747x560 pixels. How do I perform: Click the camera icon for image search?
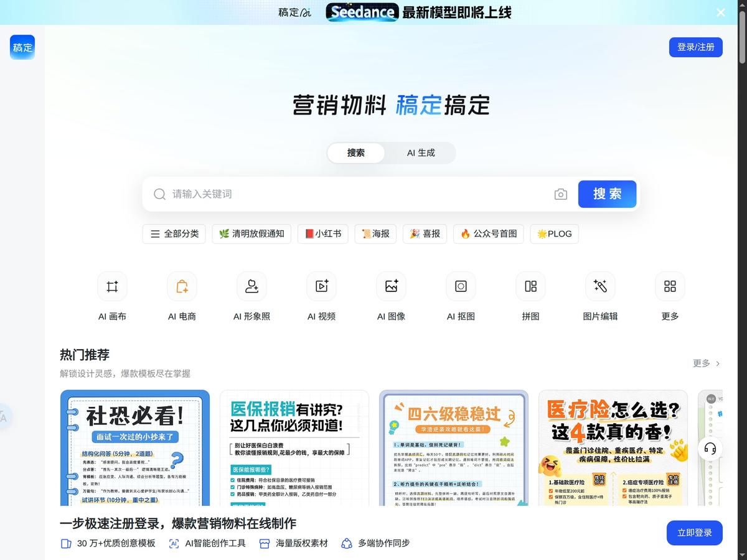point(560,194)
